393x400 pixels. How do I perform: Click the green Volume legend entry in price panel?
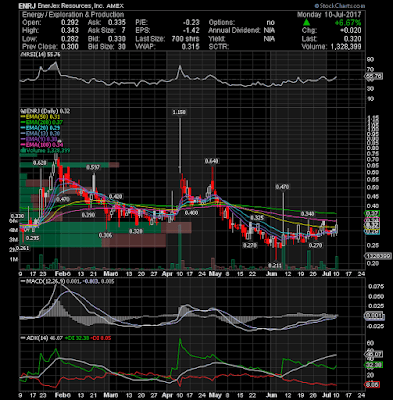pos(44,150)
